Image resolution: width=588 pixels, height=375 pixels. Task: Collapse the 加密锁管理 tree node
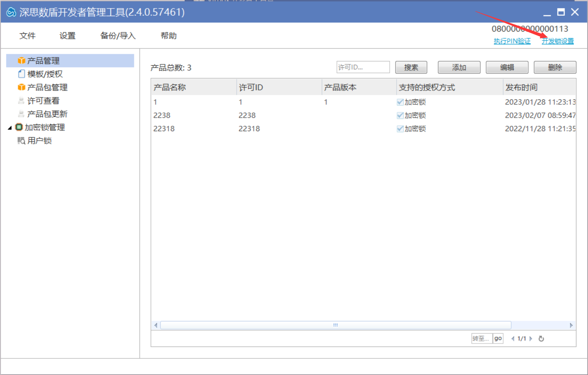tap(10, 127)
